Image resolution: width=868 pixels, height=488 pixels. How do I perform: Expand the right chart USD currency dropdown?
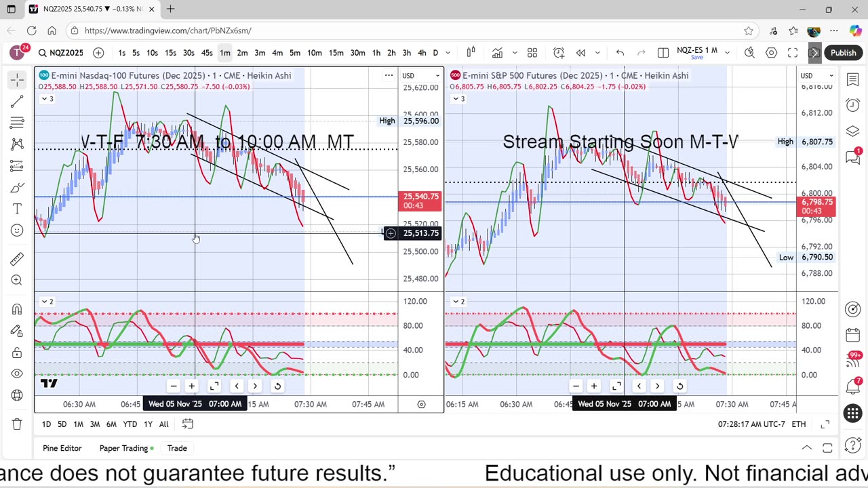[816, 75]
